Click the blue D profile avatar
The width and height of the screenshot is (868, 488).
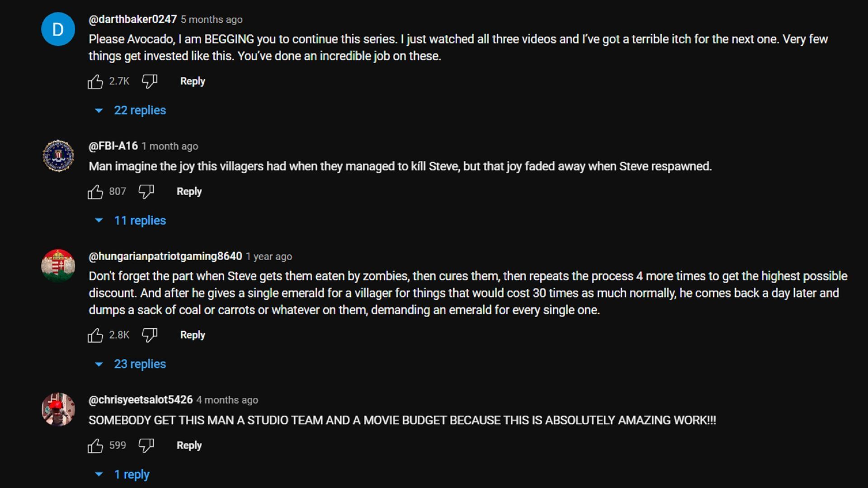click(x=58, y=29)
